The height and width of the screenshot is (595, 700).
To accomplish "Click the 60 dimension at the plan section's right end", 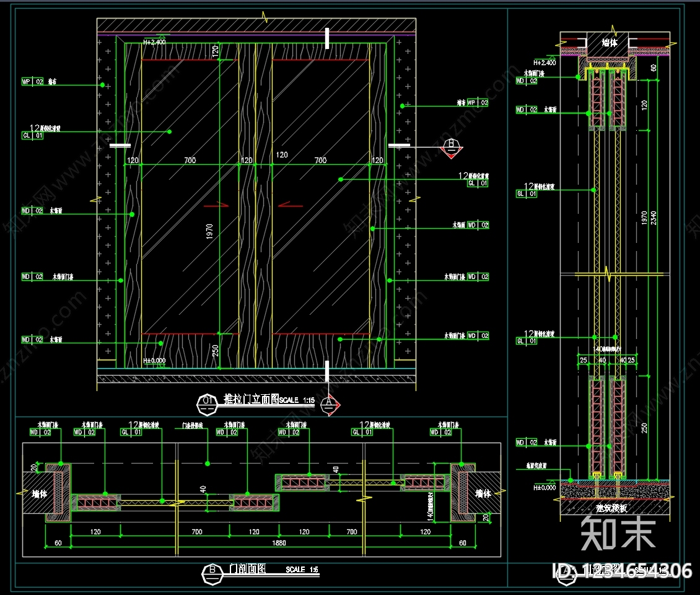I will click(x=463, y=543).
